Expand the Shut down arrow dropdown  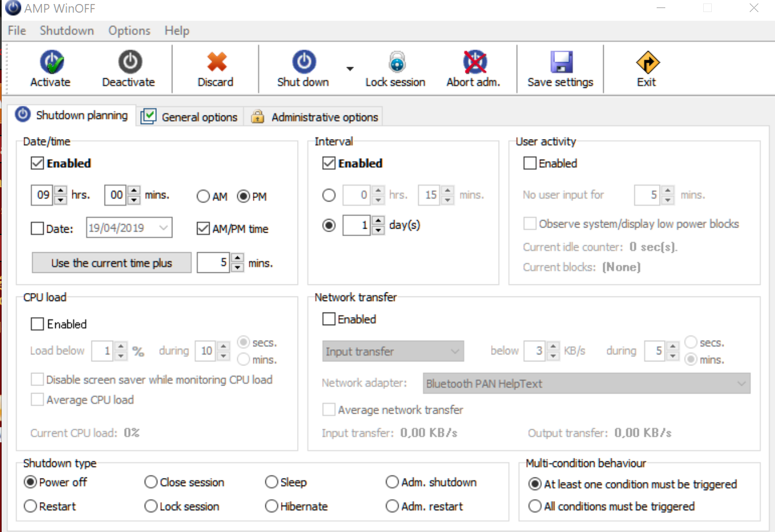click(350, 69)
